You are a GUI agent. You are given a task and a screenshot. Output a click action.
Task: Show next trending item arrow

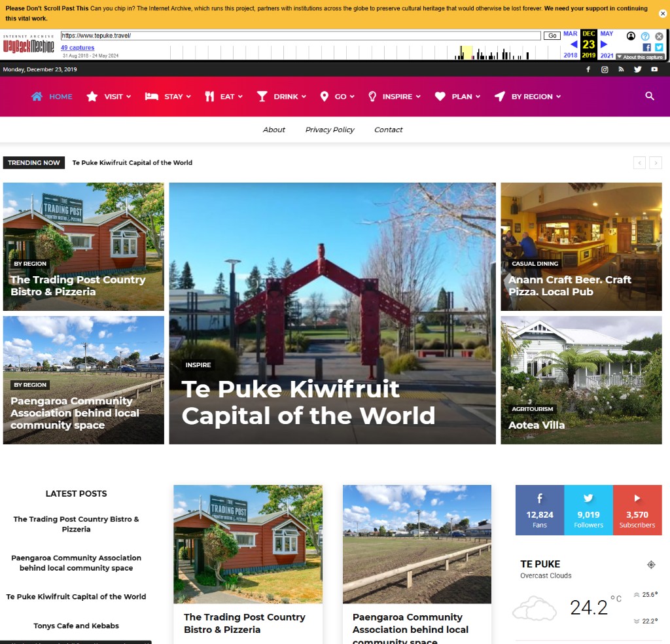point(656,163)
